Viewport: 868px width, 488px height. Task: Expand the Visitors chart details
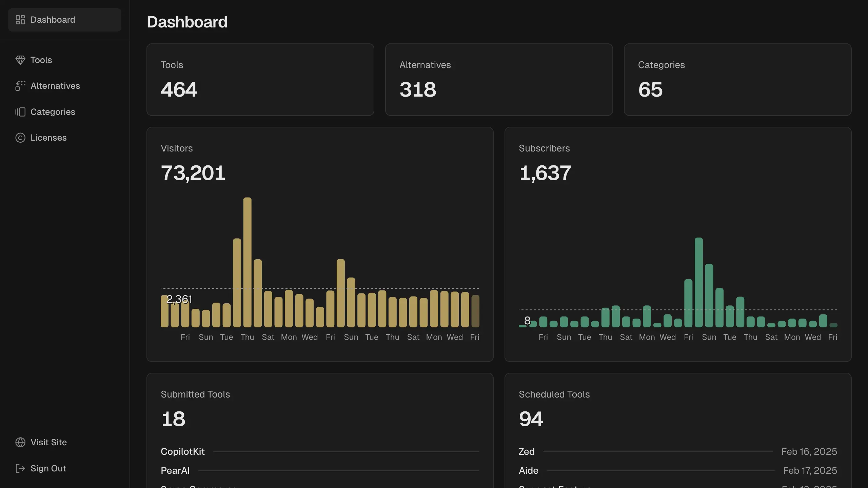(x=176, y=148)
